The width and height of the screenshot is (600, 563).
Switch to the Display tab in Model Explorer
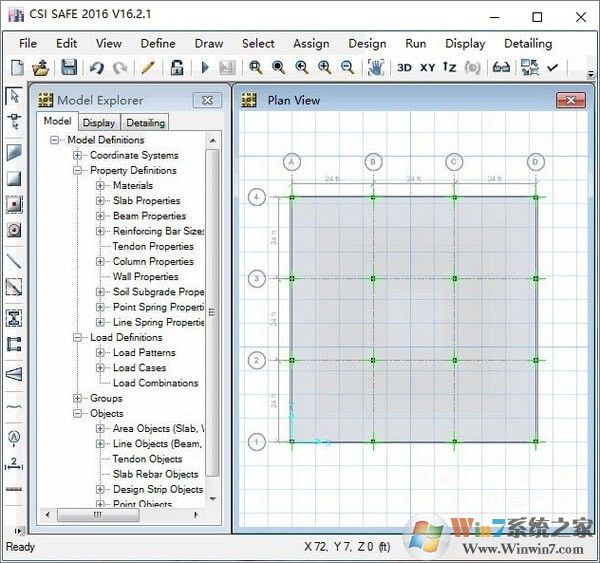click(x=99, y=122)
